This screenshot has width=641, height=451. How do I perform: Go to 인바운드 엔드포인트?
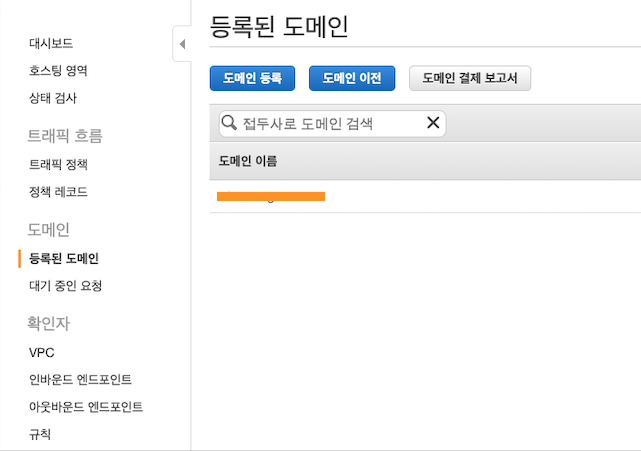(x=80, y=379)
